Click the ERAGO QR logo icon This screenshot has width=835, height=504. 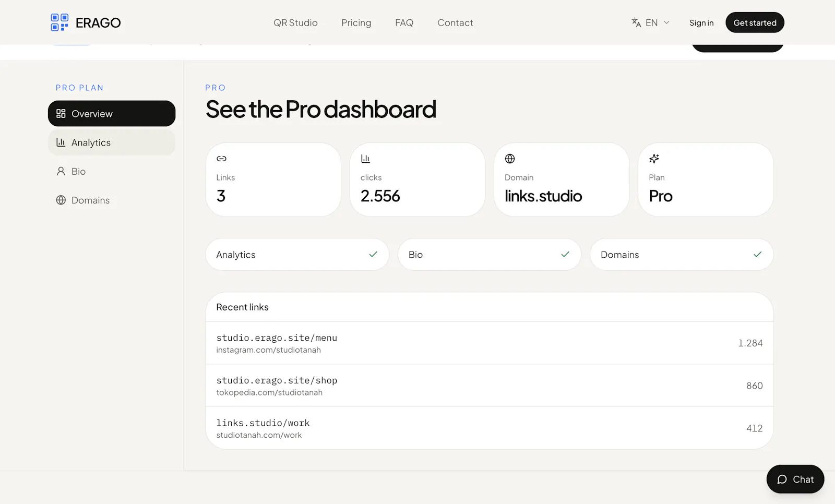pos(59,22)
